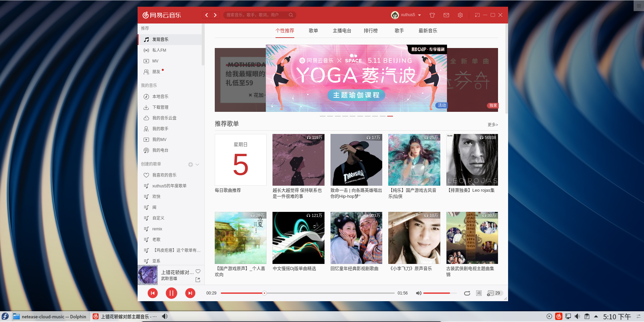Screen dimensions: 644x322
Task: Select the 个性推荐 tab
Action: pyautogui.click(x=285, y=31)
